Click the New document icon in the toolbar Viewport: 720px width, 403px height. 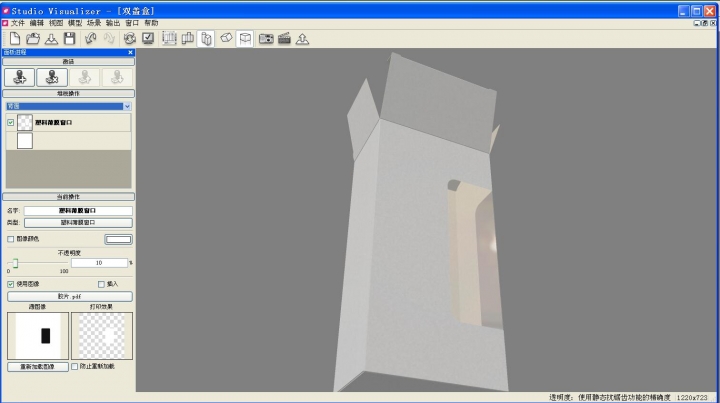coord(15,38)
